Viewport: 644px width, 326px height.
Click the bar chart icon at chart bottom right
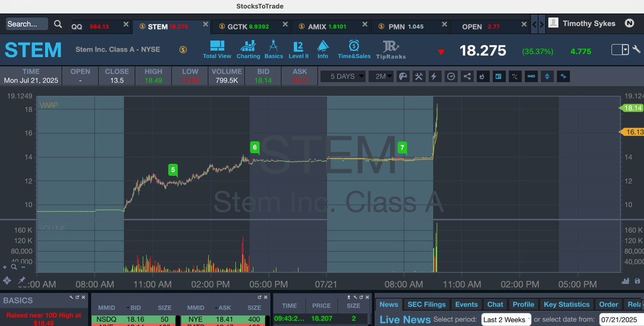[x=626, y=281]
